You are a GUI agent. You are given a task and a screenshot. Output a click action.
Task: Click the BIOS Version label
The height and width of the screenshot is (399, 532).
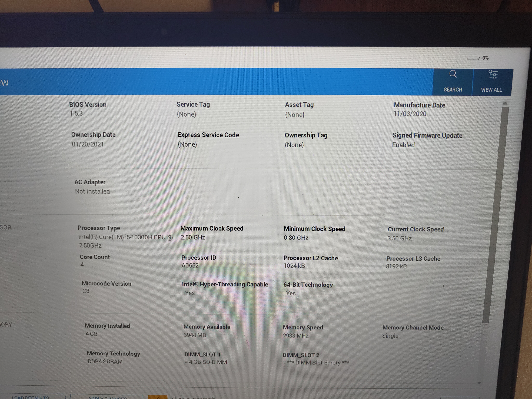(x=88, y=104)
